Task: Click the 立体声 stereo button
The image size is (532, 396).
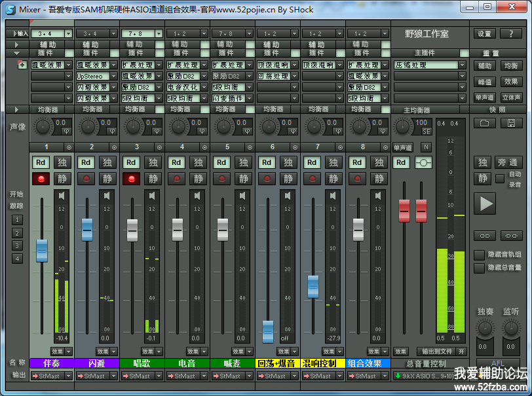Action: (511, 98)
